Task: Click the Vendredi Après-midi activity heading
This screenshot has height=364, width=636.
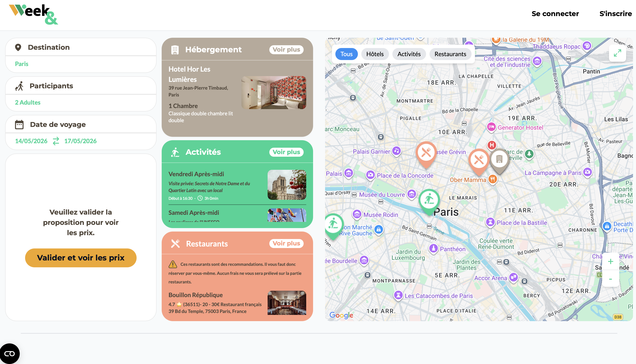Action: [196, 174]
